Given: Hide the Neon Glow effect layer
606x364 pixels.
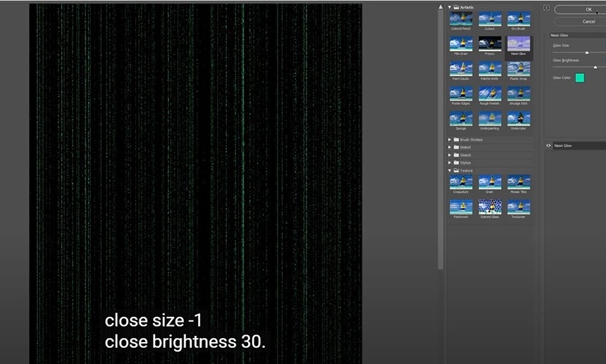Looking at the screenshot, I should pos(549,146).
